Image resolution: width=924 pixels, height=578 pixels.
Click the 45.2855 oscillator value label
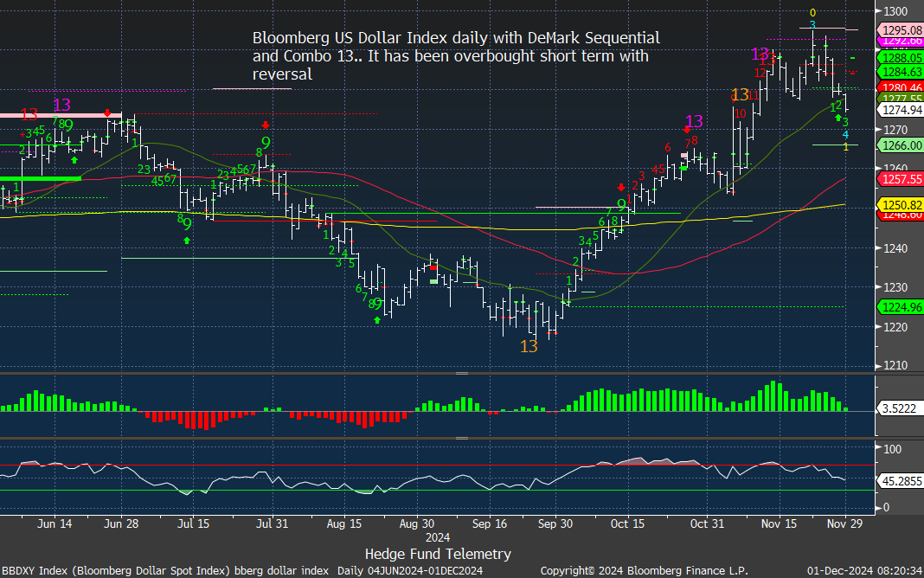901,481
